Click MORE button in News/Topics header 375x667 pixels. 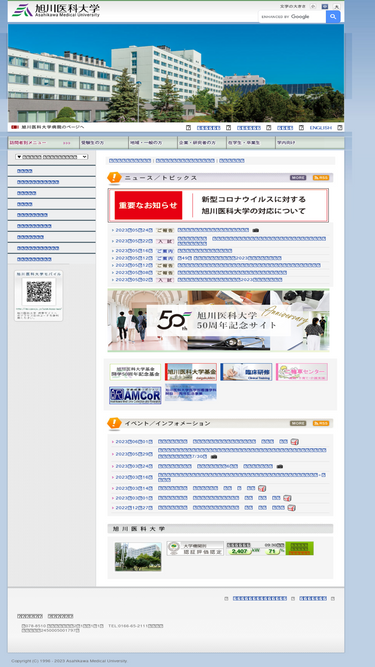coord(298,178)
